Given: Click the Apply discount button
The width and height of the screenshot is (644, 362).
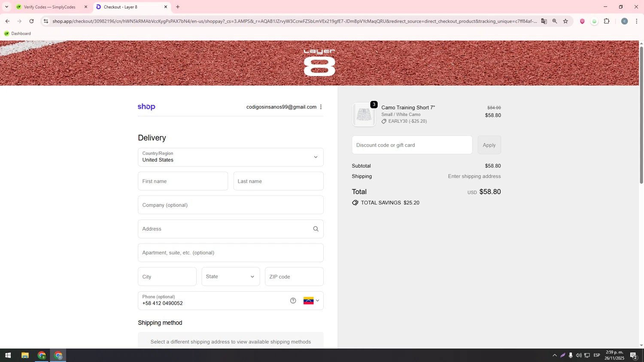Looking at the screenshot, I should (489, 145).
